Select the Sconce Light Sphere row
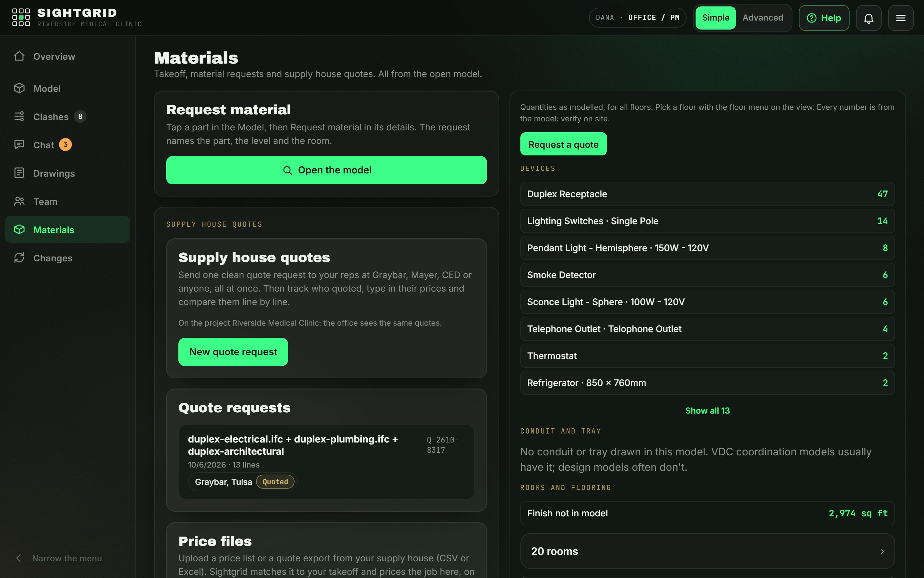Viewport: 924px width, 578px height. [707, 302]
